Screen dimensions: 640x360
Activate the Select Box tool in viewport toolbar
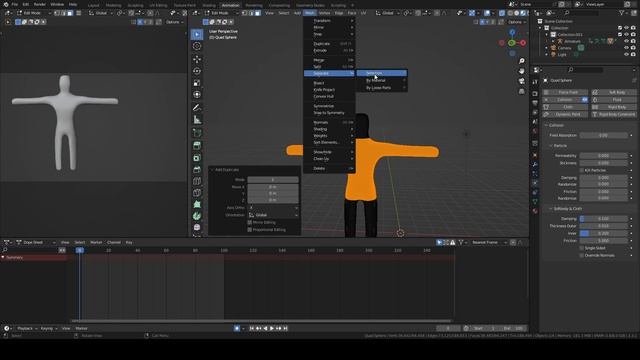tap(197, 34)
